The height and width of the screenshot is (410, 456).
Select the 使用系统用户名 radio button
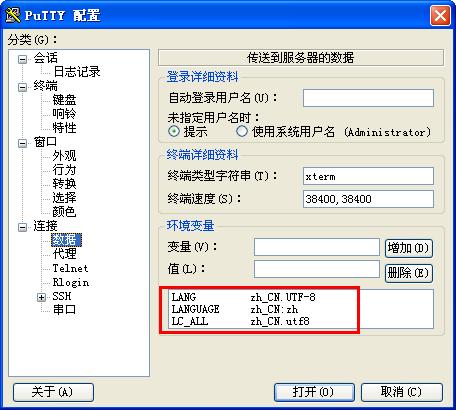click(242, 131)
